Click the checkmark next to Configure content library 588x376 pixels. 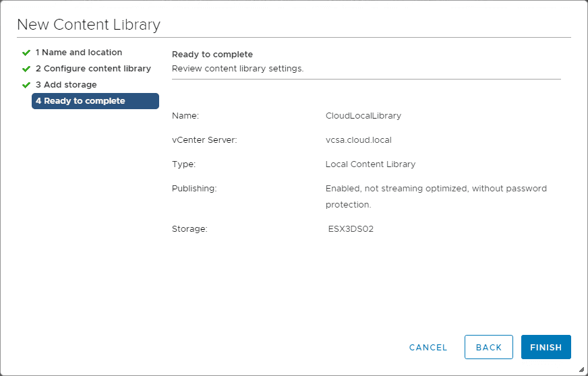[26, 69]
